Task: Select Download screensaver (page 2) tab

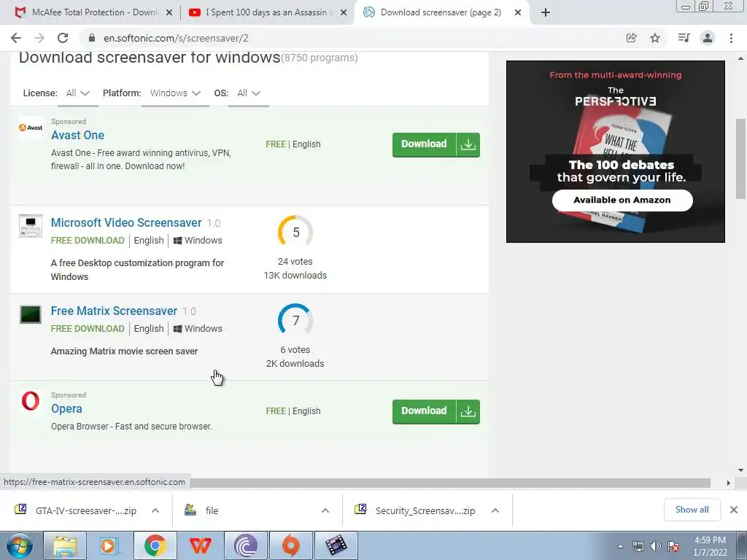Action: (x=441, y=12)
